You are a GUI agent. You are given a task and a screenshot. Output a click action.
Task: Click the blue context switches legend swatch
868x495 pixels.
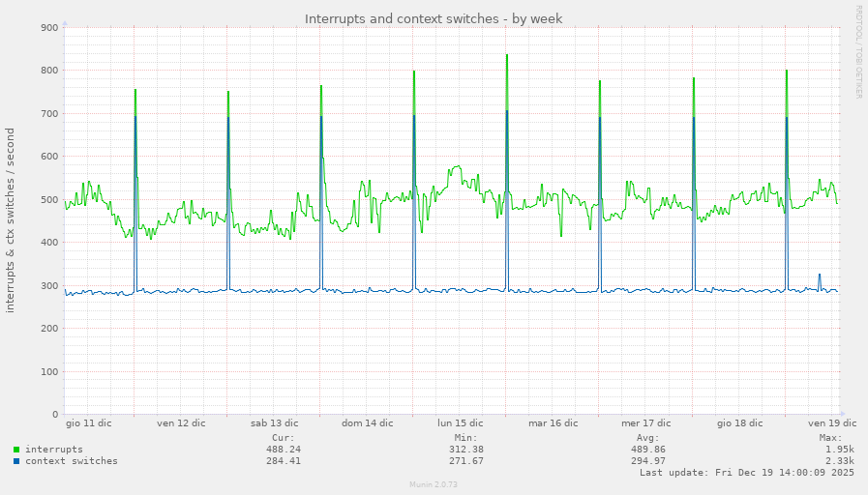16,461
